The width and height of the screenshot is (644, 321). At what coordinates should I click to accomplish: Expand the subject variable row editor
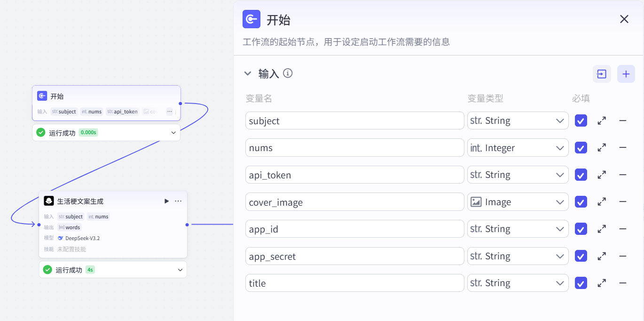tap(602, 120)
